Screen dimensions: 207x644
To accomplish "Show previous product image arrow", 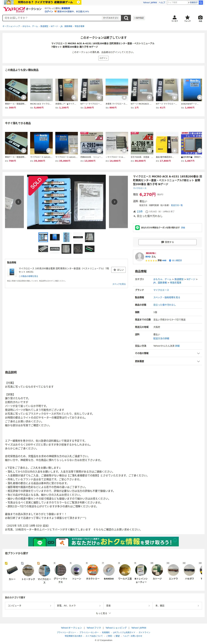I will [18, 202].
